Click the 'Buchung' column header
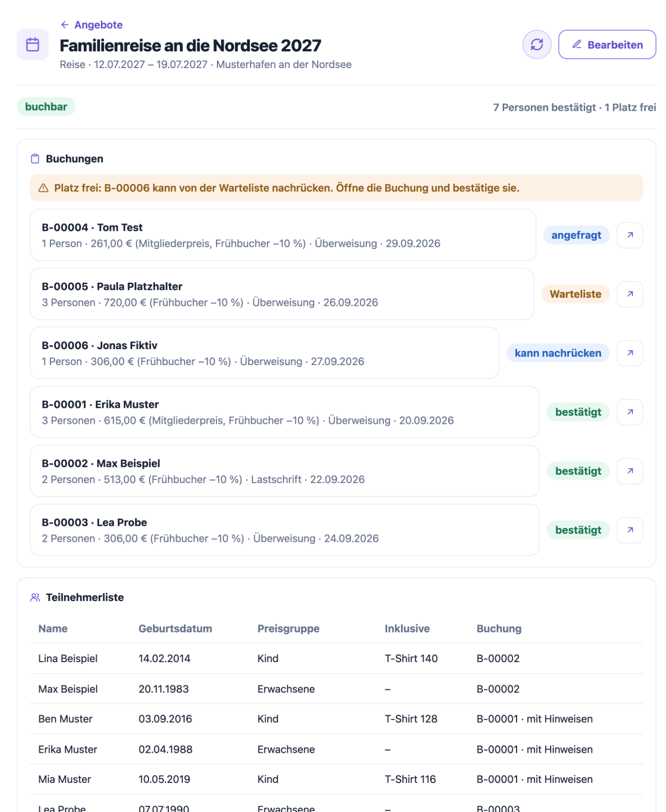 click(499, 629)
